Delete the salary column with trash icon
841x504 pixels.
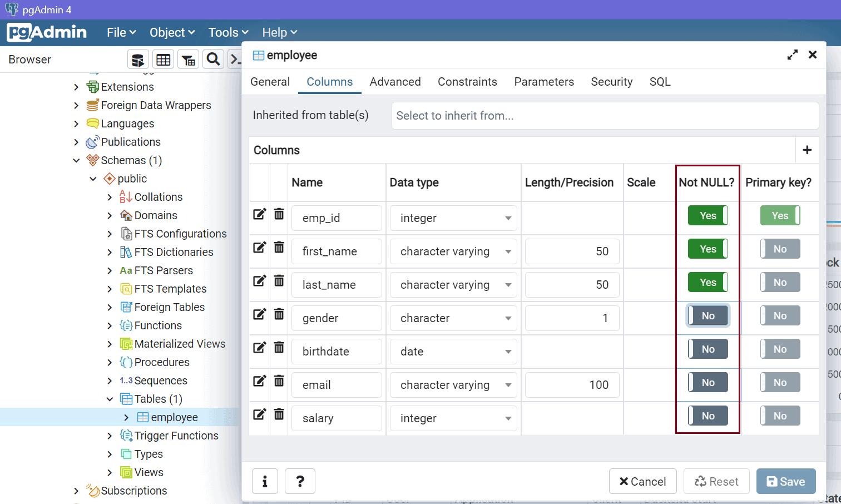279,414
